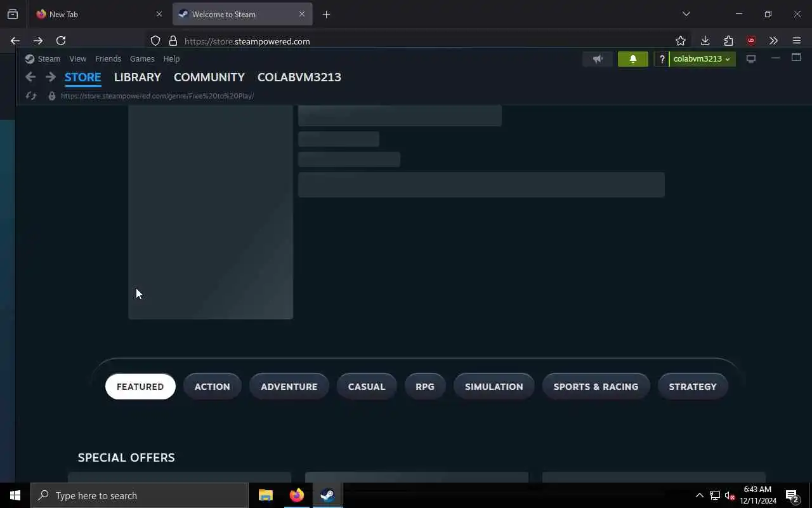The width and height of the screenshot is (812, 508).
Task: Select the SPORTS & RACING category pill
Action: (596, 387)
